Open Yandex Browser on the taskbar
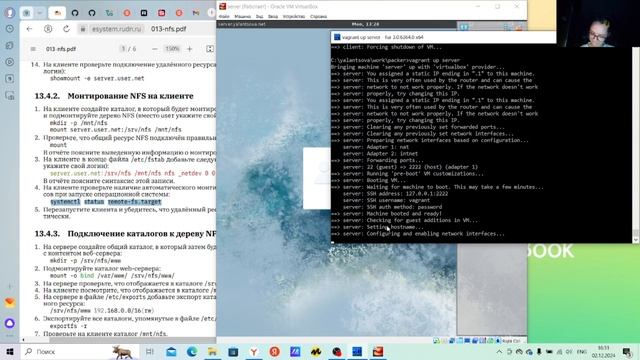Viewport: 640px width, 360px height. (x=253, y=351)
